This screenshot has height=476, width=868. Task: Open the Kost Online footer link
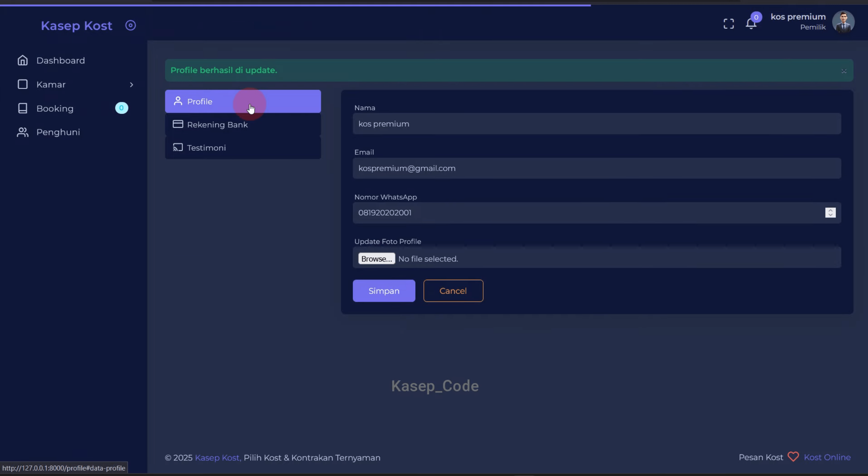[x=827, y=457]
